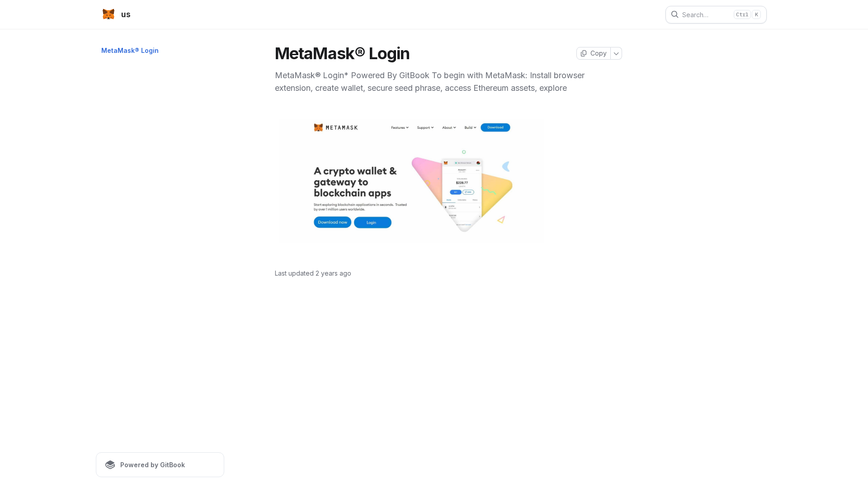868x488 pixels.
Task: Open MetaMask® Login sidebar page link
Action: coord(130,51)
